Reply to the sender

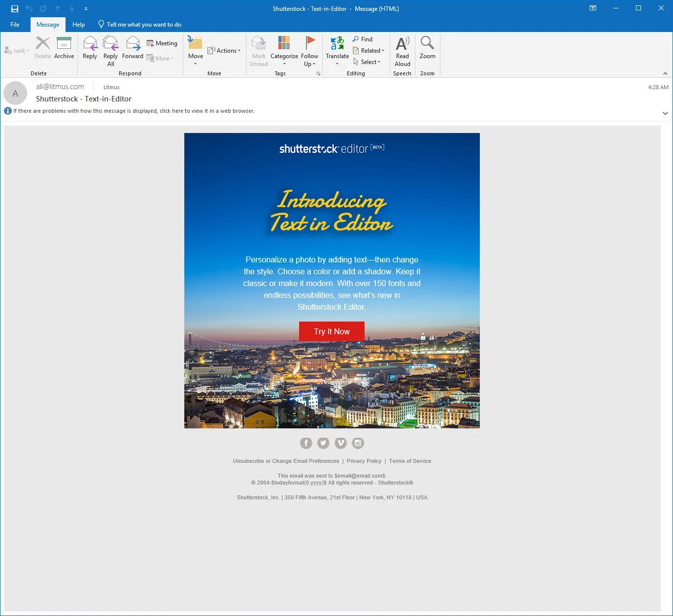(x=90, y=48)
